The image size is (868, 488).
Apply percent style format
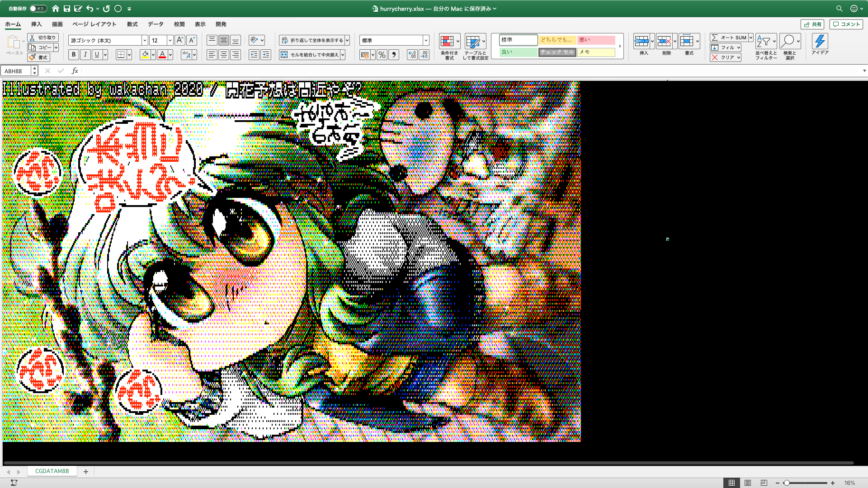tap(382, 55)
